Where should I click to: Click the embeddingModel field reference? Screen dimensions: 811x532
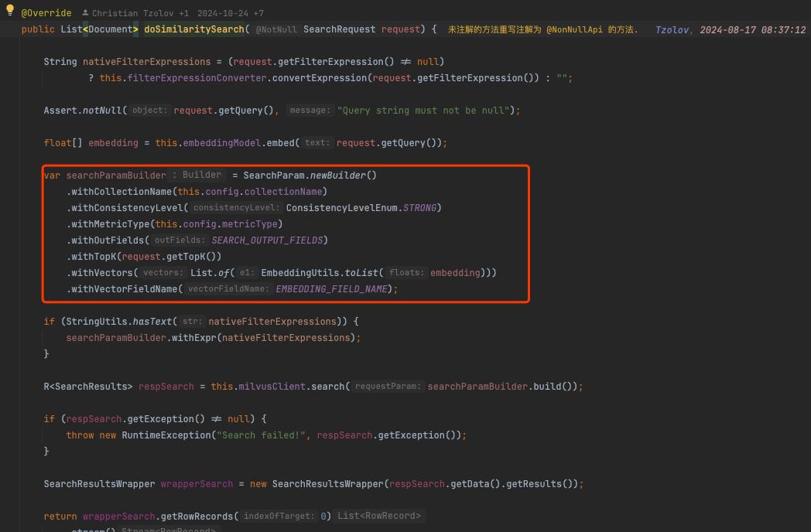point(222,143)
